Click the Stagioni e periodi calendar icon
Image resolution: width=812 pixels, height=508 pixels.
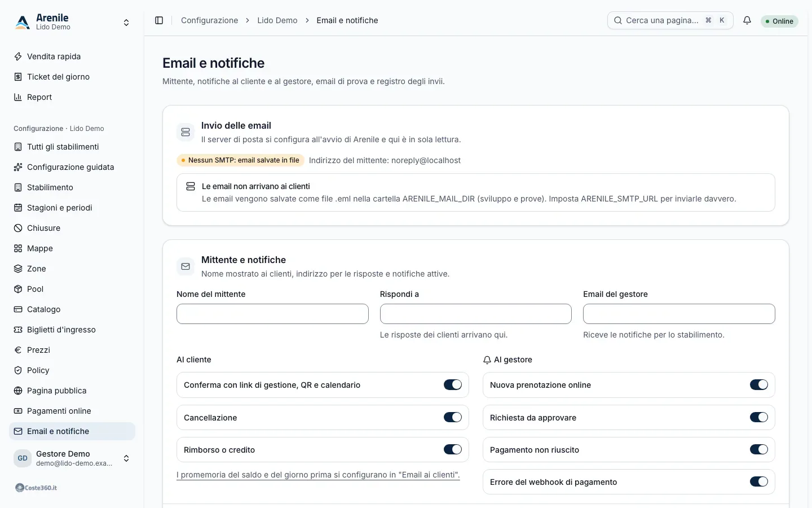18,208
